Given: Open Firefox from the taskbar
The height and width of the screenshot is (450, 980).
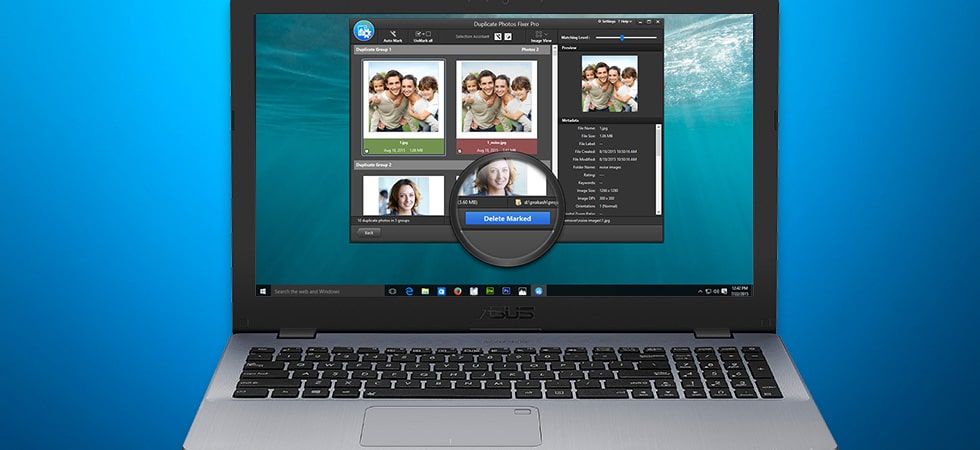Looking at the screenshot, I should [x=458, y=291].
